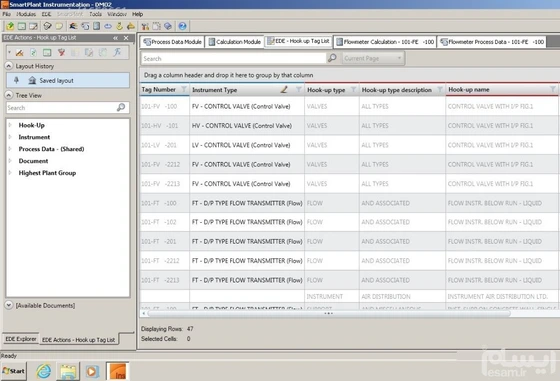Click the green window icon in EDE Actions toolbar
The height and width of the screenshot is (381, 560).
(47, 53)
